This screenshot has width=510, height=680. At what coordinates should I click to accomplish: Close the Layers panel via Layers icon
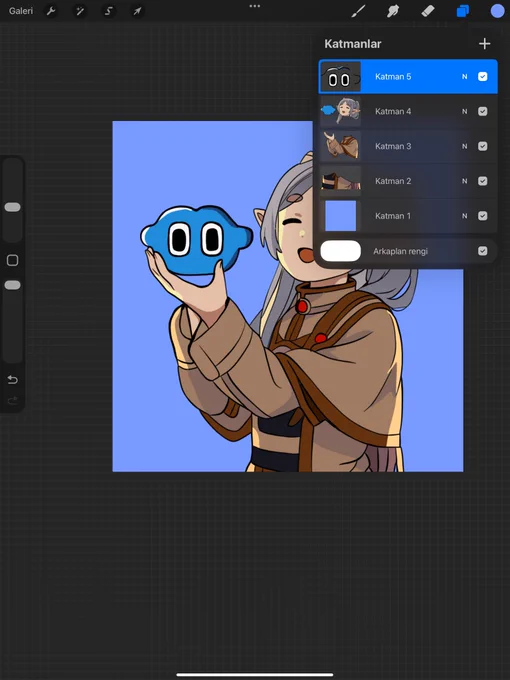pos(463,11)
